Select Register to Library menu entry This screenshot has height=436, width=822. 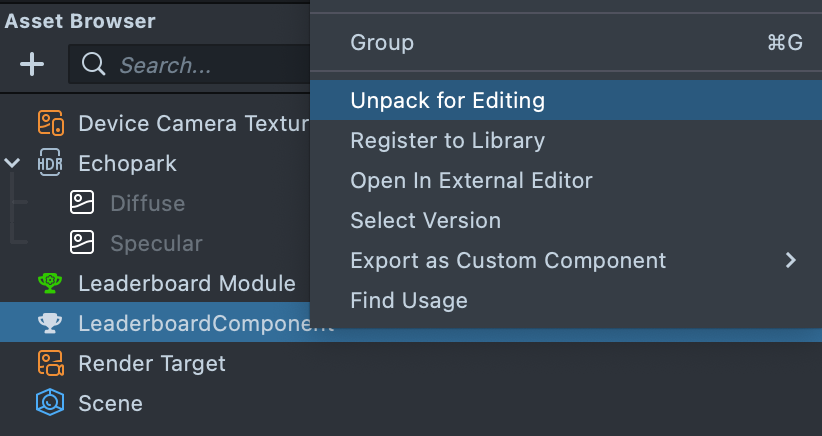[x=447, y=141]
